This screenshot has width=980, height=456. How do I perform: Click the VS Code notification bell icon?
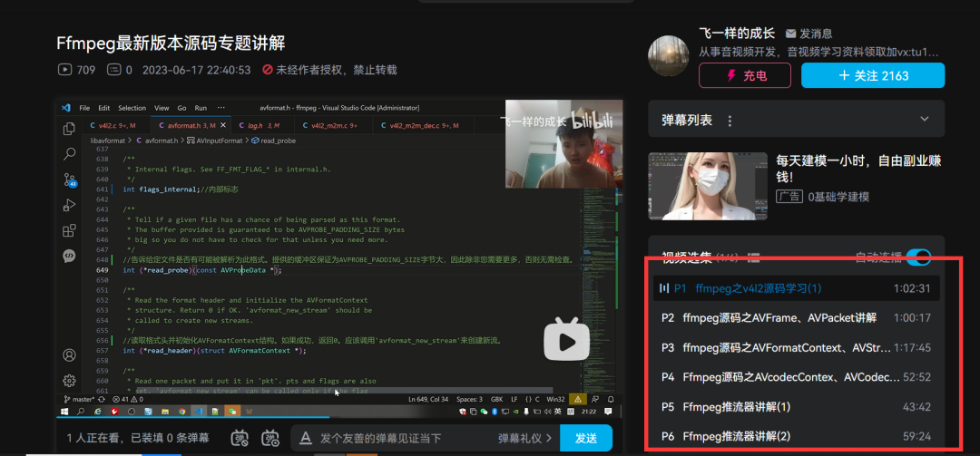click(x=612, y=399)
